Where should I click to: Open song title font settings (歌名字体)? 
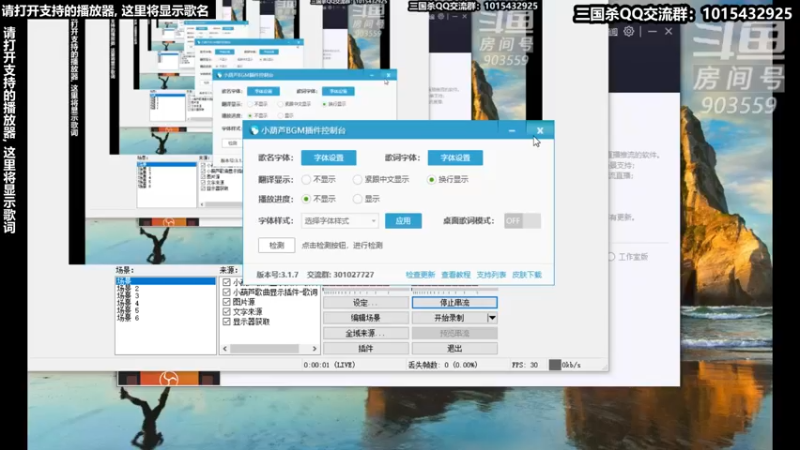[329, 158]
